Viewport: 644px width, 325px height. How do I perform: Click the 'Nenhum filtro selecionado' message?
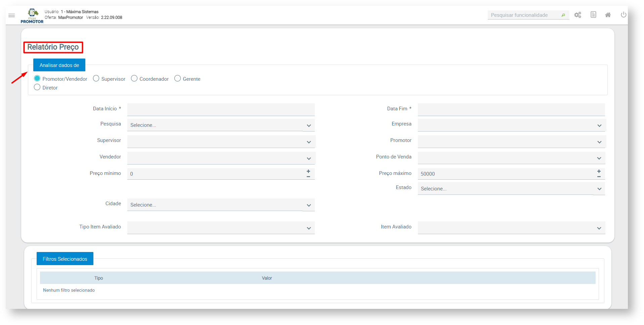[69, 290]
